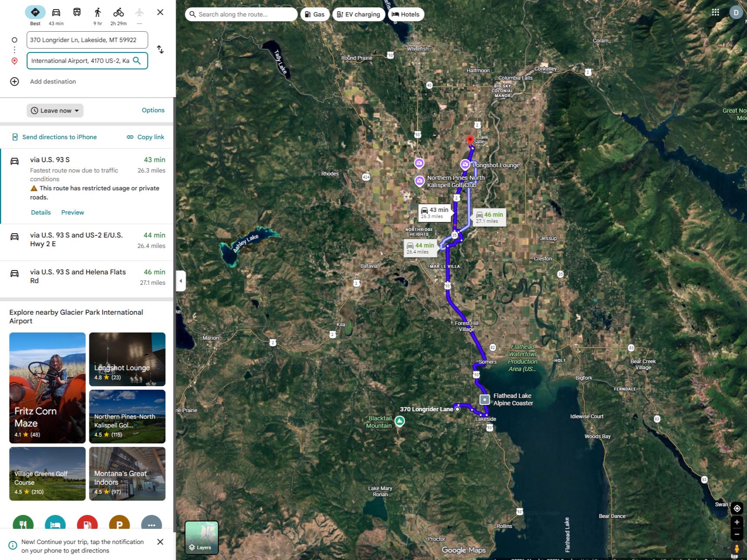Click the destination search magnifier icon

[137, 61]
